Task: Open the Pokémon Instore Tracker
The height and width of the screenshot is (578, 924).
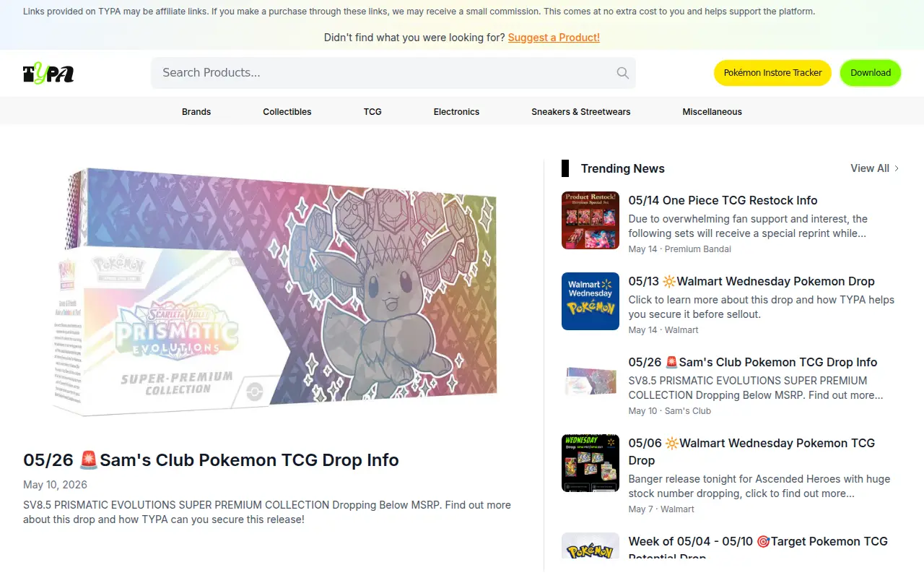Action: click(x=772, y=73)
